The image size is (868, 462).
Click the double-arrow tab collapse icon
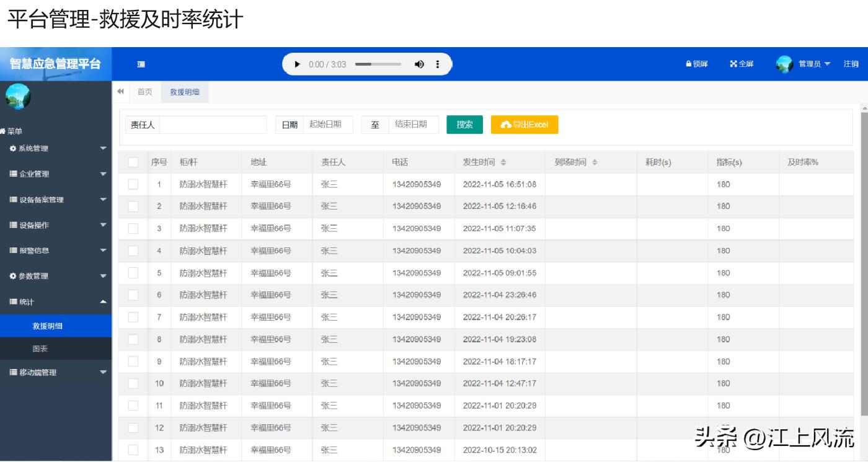point(120,91)
